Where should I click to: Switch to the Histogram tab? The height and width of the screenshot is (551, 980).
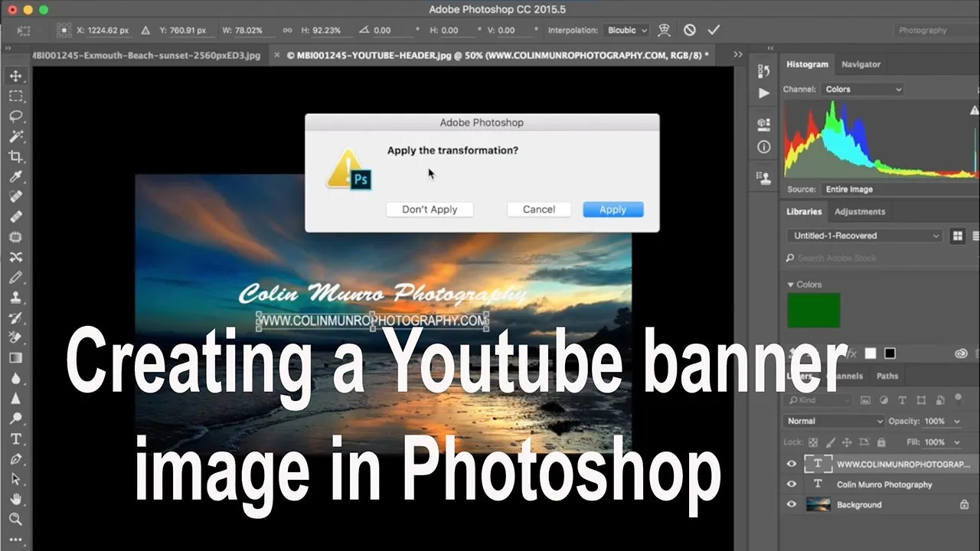[807, 64]
